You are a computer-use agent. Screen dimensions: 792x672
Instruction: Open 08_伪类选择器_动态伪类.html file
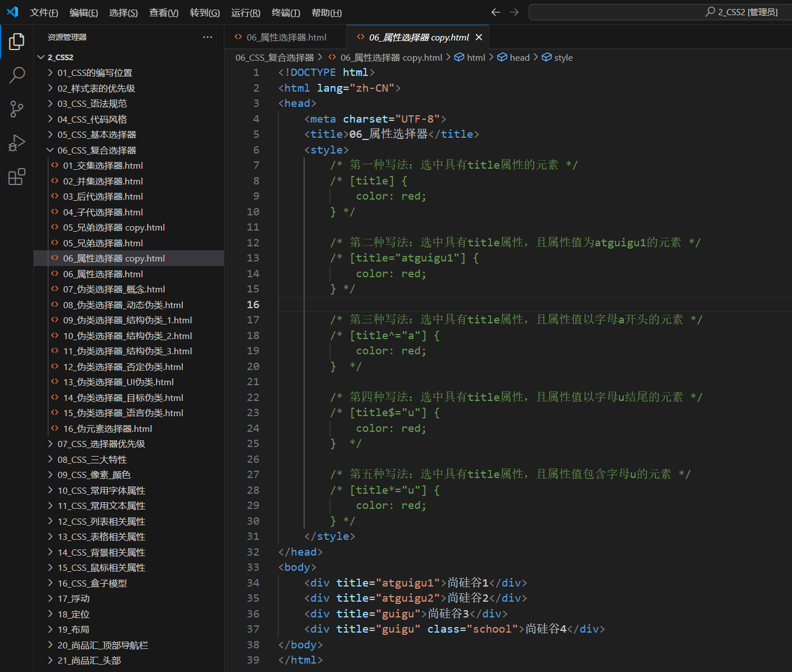tap(129, 305)
